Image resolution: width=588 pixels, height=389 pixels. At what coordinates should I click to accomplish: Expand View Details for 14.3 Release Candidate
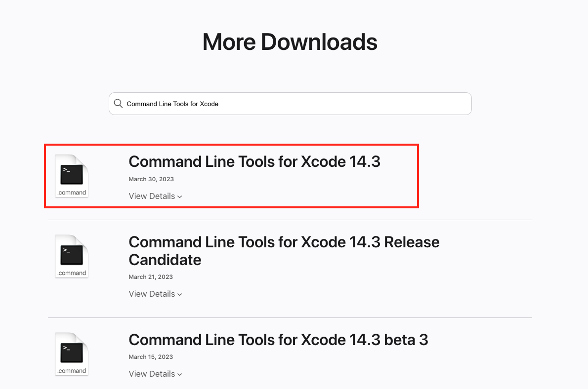coord(155,294)
